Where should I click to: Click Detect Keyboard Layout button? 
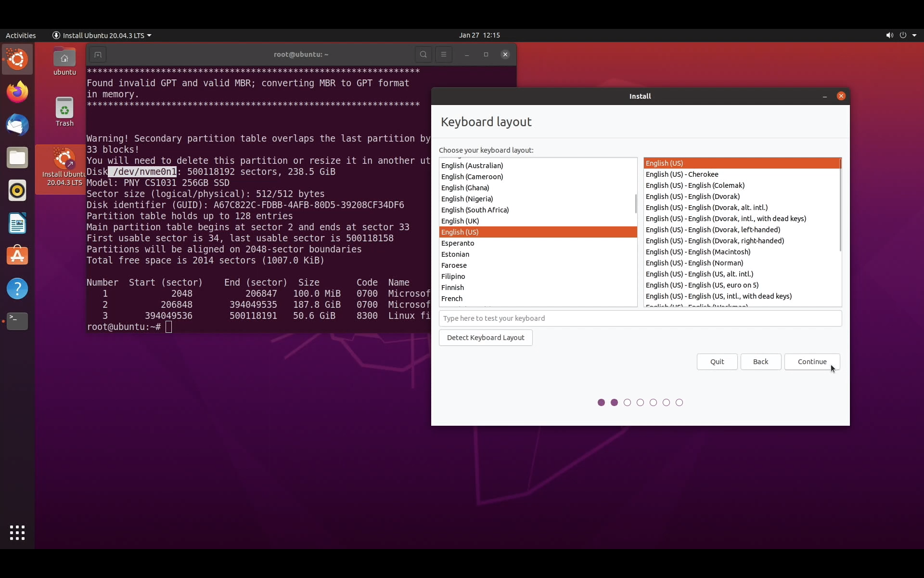pos(486,338)
